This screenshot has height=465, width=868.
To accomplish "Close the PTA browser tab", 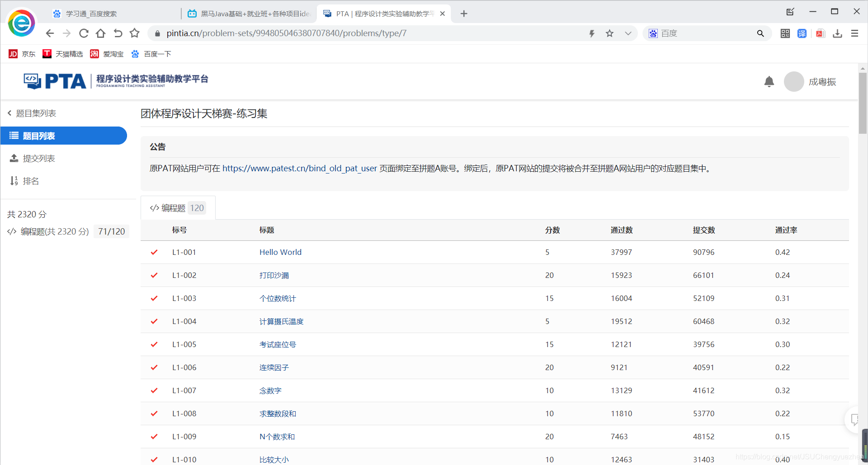I will (x=442, y=14).
